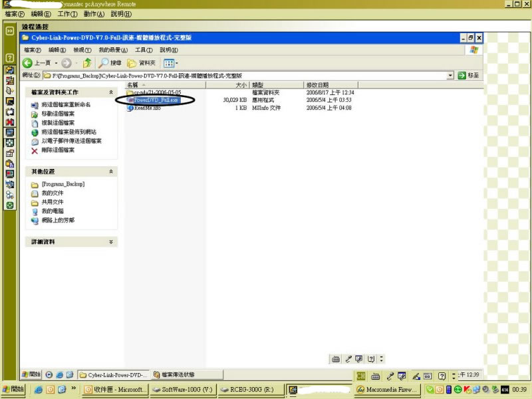Open the Back button history dropdown arrow
This screenshot has height=399, width=532.
coord(56,63)
